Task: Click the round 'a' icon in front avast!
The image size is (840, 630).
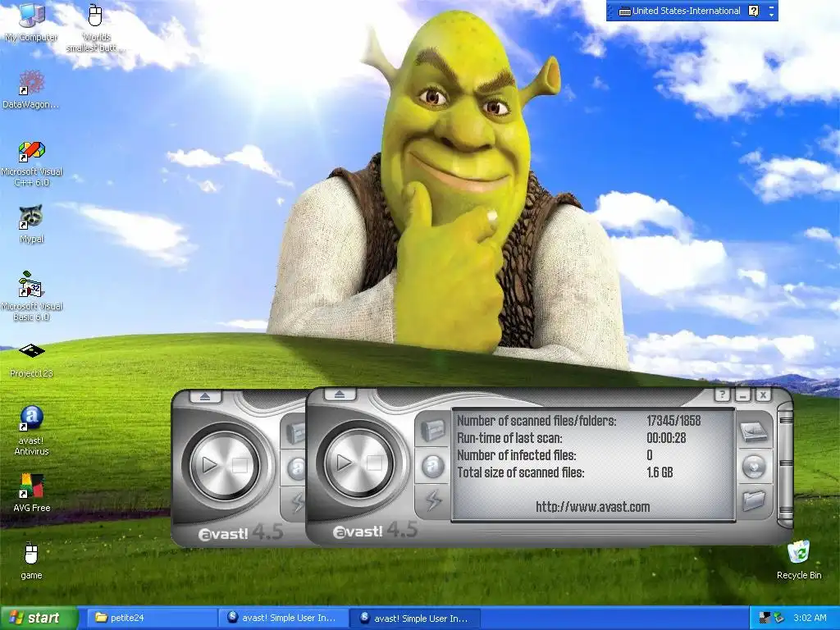Action: pyautogui.click(x=433, y=466)
